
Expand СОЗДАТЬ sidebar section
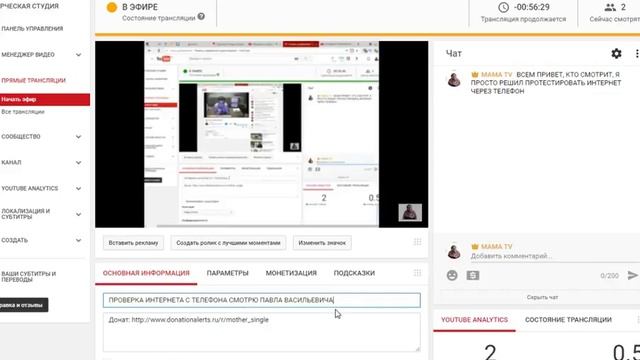(78, 240)
